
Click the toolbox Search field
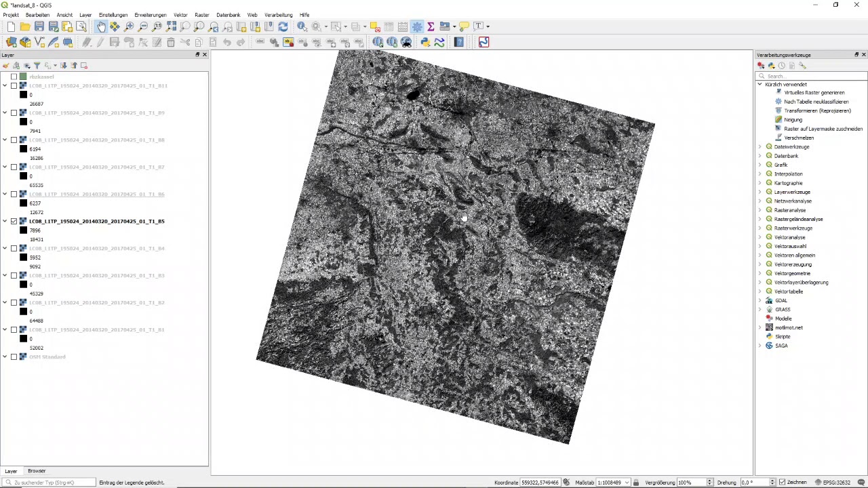coord(811,76)
